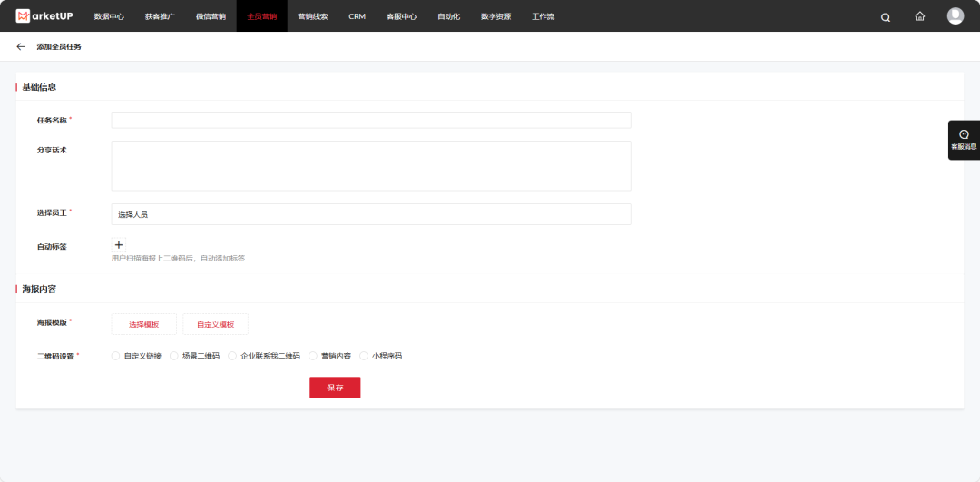Select the 小程序码 radio option
Viewport: 980px width, 482px height.
[x=364, y=356]
